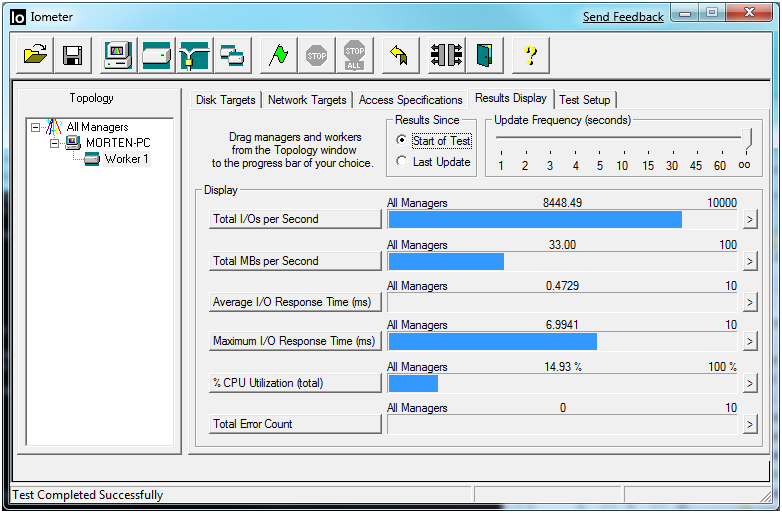Start tests with green flag icon
Viewport: 782px width, 513px height.
tap(278, 55)
